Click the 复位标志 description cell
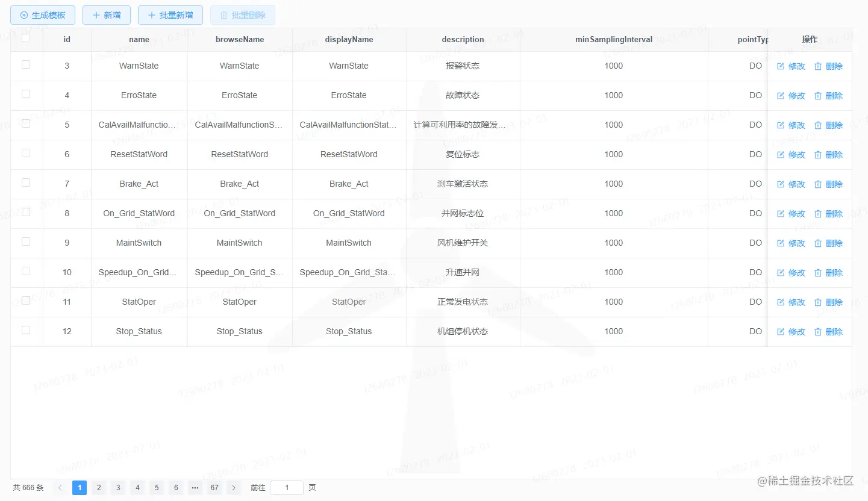The width and height of the screenshot is (868, 501). [463, 154]
